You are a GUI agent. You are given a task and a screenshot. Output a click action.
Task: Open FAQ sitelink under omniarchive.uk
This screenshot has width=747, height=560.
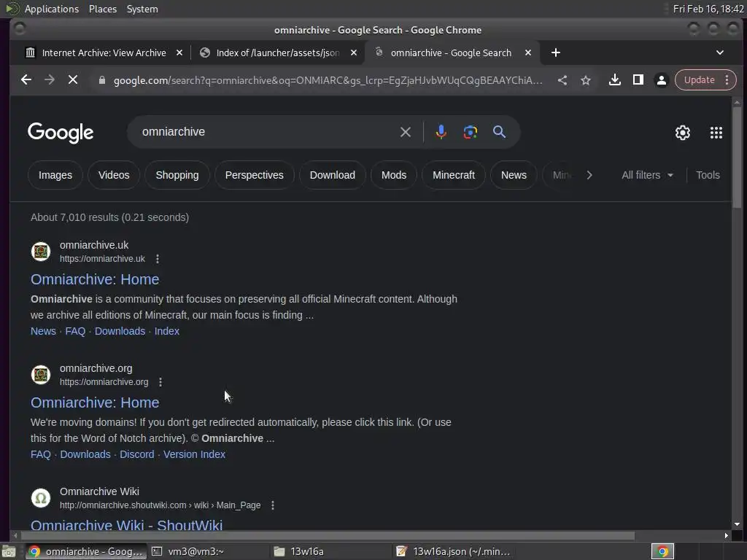point(75,331)
